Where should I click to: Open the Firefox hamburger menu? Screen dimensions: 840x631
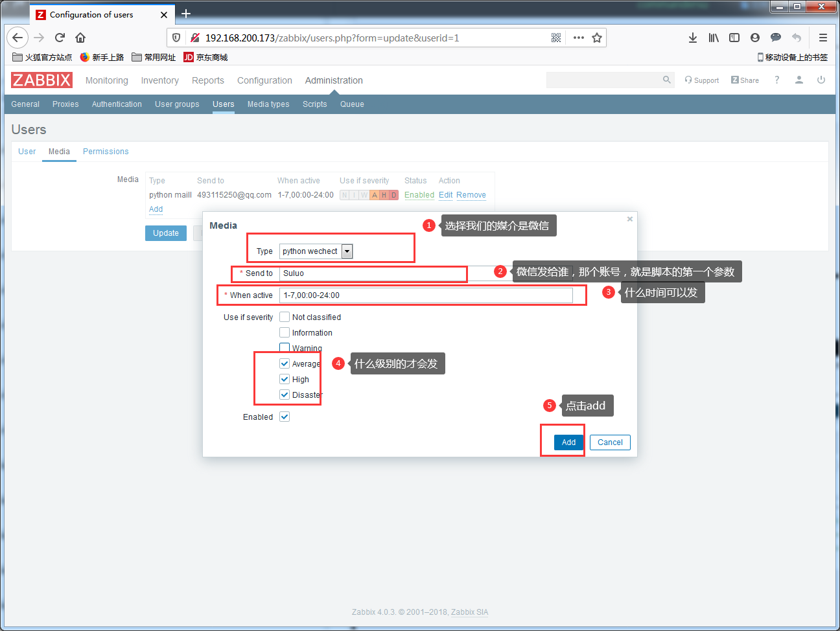[x=823, y=38]
